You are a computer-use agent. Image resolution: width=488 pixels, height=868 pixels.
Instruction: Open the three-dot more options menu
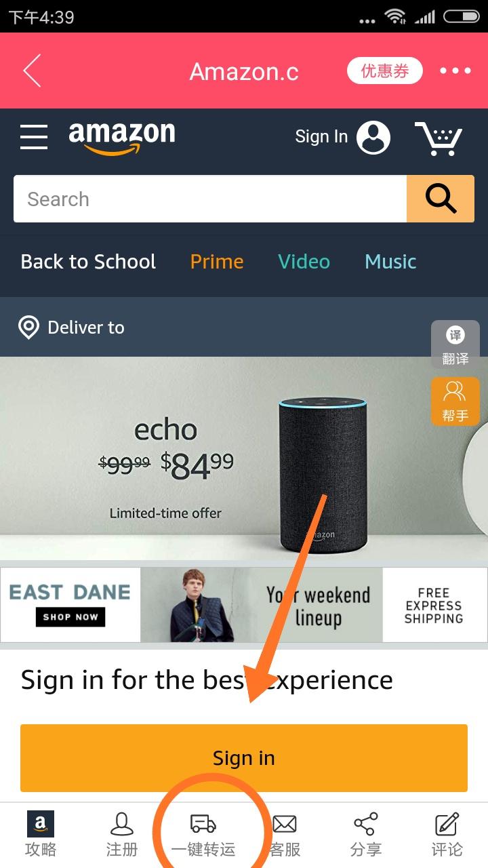(x=455, y=71)
